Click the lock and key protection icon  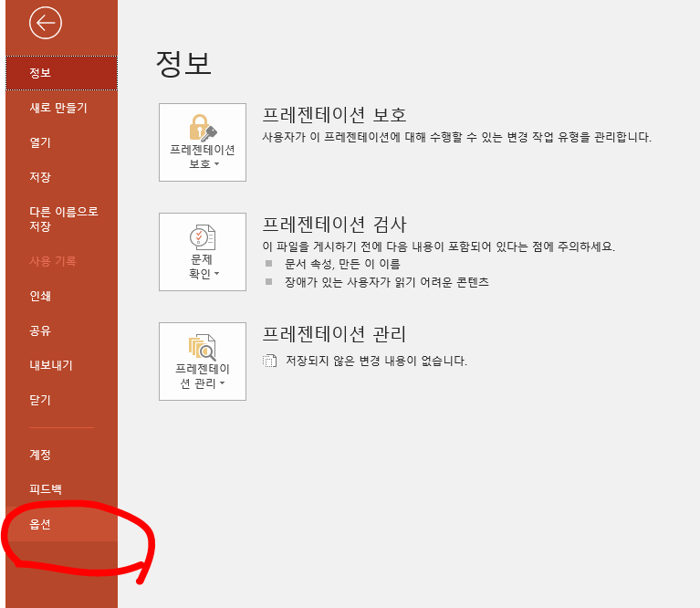click(203, 128)
